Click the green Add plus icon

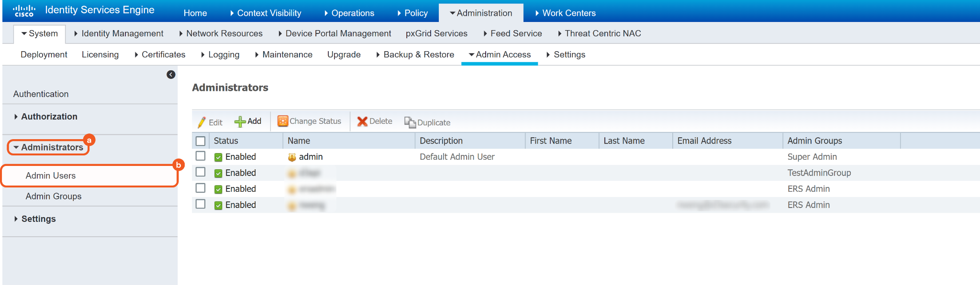pyautogui.click(x=240, y=122)
